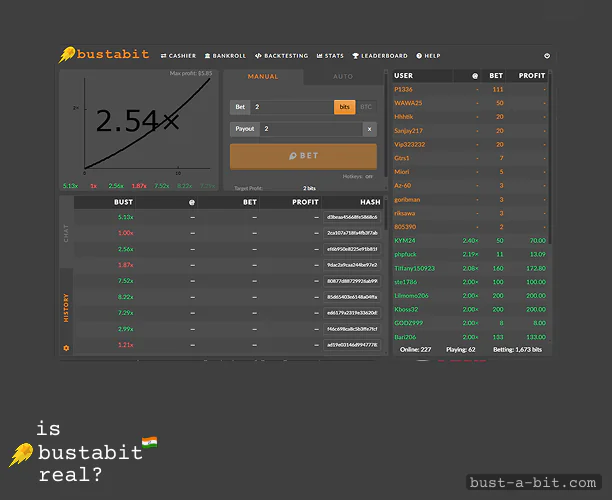Open the profile of user Sanjay217
This screenshot has height=500, width=612.
tap(408, 131)
